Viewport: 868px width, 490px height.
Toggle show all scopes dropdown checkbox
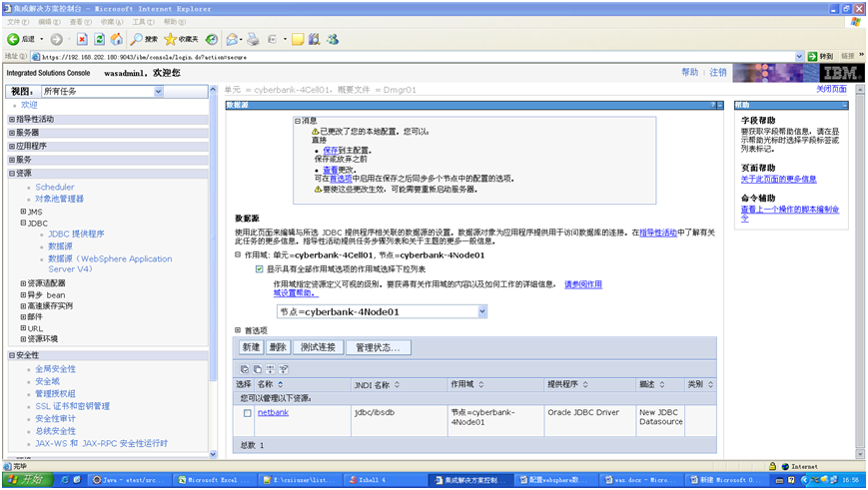[259, 269]
